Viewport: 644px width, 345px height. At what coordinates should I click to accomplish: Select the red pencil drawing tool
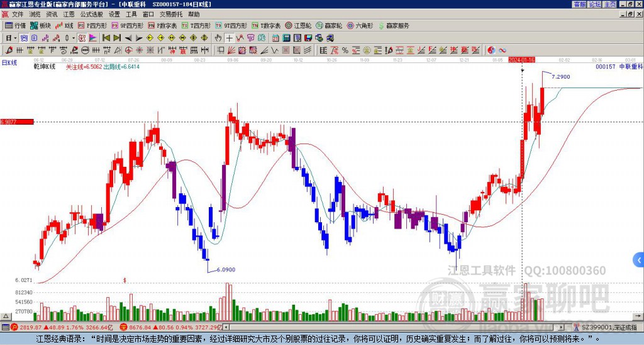[8, 50]
